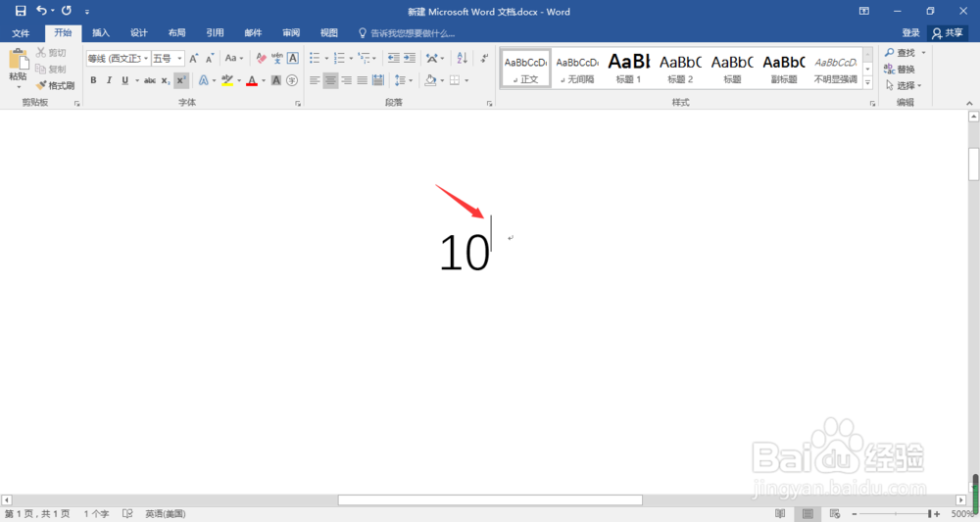Open the Paragraph dialog launcher
This screenshot has height=522, width=980.
tap(489, 104)
